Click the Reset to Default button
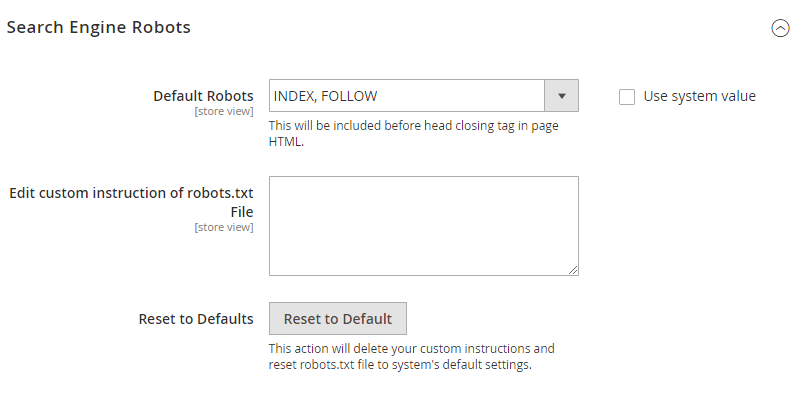 tap(338, 319)
